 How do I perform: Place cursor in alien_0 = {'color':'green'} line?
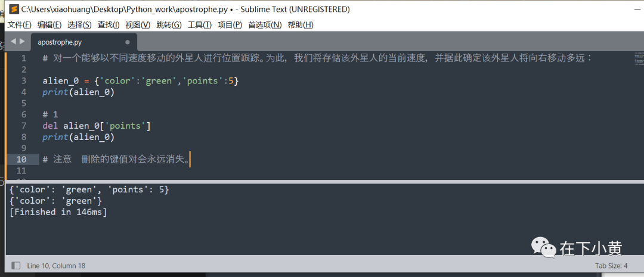(141, 81)
